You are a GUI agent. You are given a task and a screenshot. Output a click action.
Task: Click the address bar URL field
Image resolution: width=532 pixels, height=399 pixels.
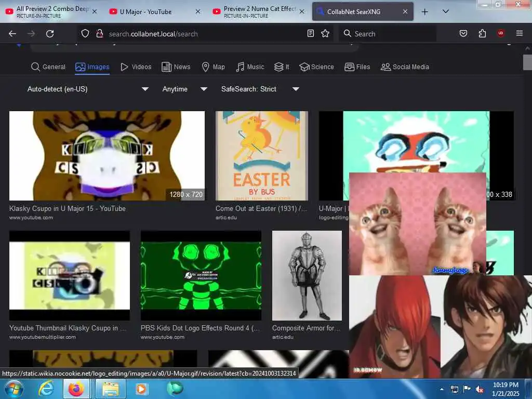pos(205,34)
